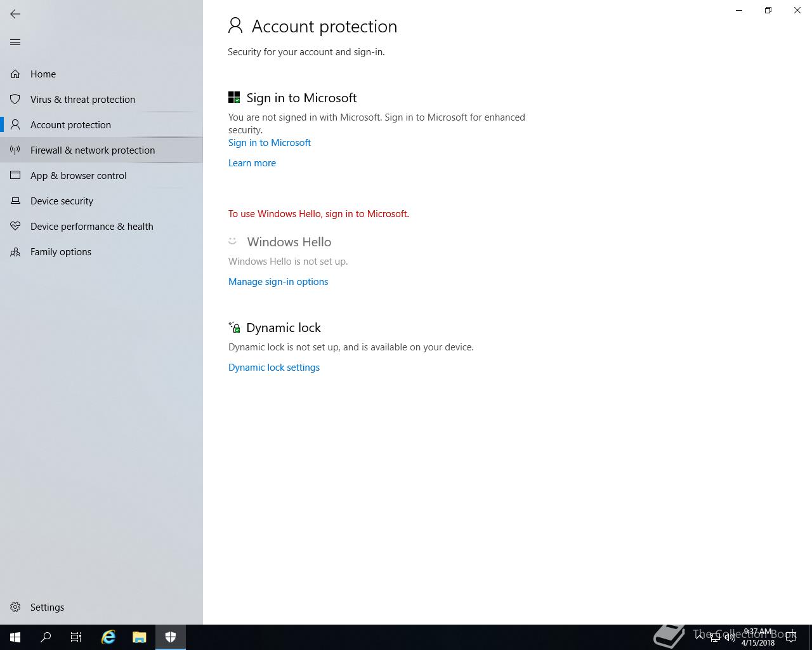Click the Virus & threat protection shield icon
The image size is (812, 650).
(x=15, y=100)
